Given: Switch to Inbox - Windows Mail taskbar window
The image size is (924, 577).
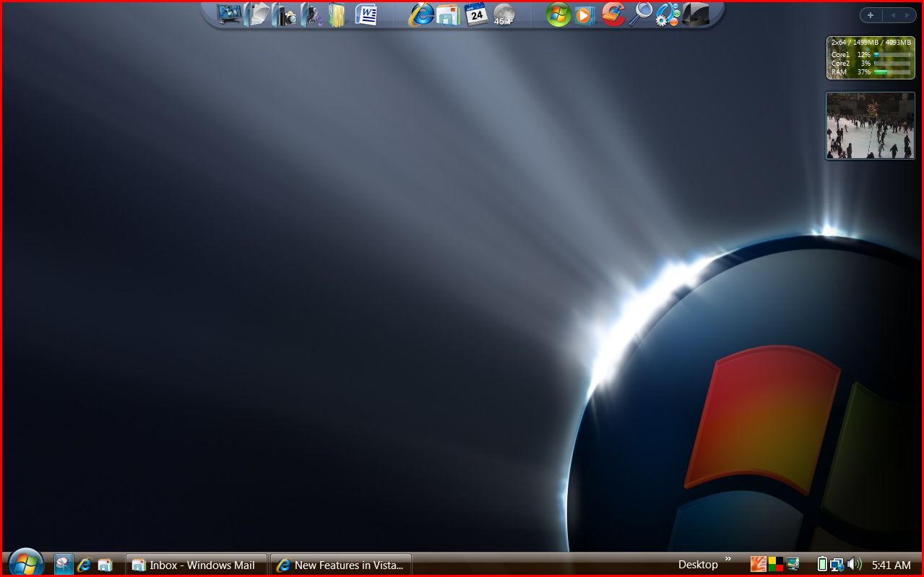Looking at the screenshot, I should [x=197, y=565].
